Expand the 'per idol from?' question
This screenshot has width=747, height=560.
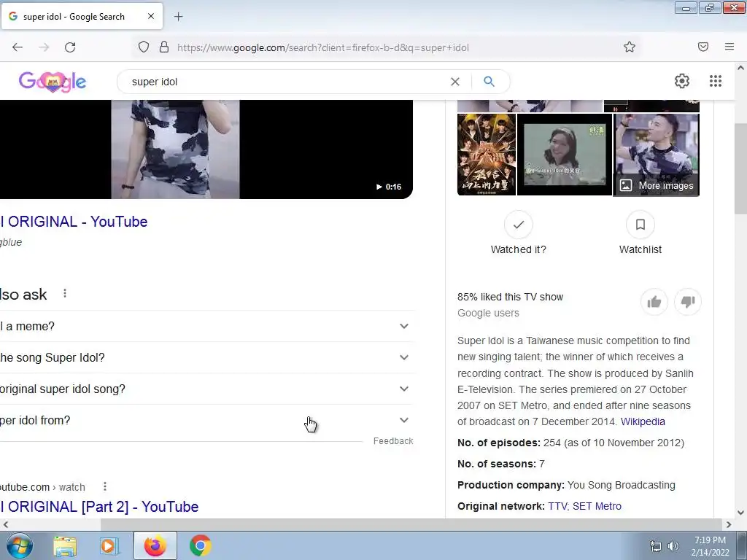206,421
